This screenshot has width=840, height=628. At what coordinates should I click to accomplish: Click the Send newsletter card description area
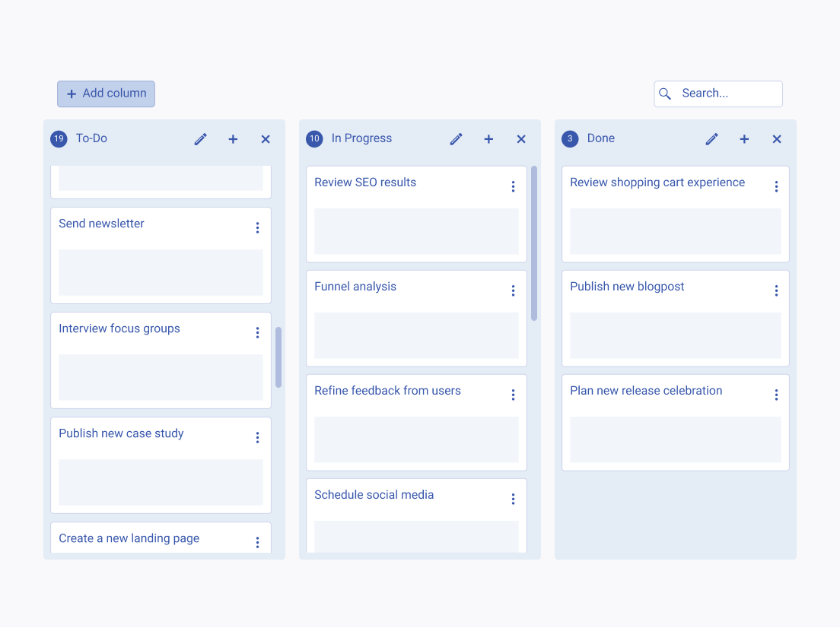[161, 272]
